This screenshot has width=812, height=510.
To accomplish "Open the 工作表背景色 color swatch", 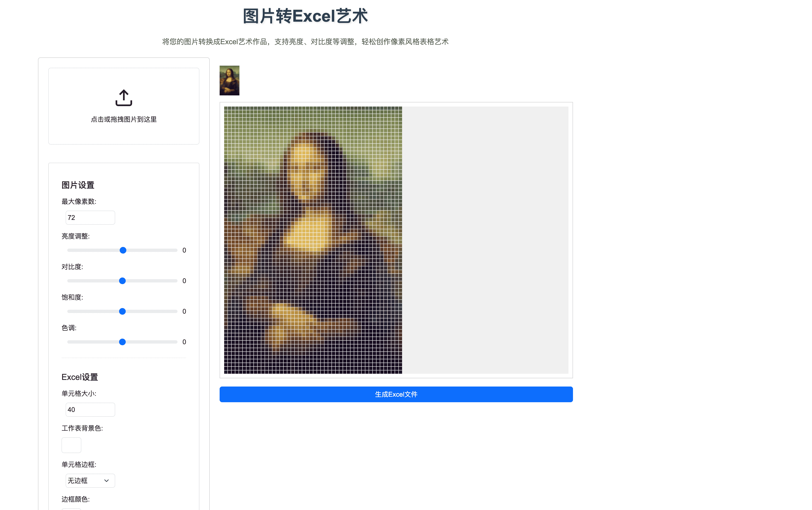I will click(x=71, y=445).
